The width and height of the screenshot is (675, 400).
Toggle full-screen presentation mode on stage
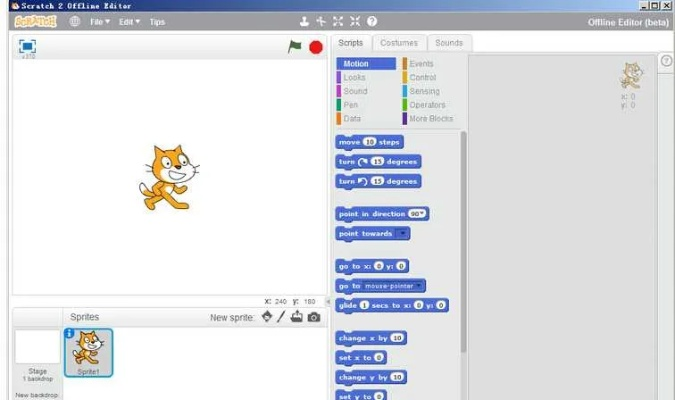coord(27,46)
